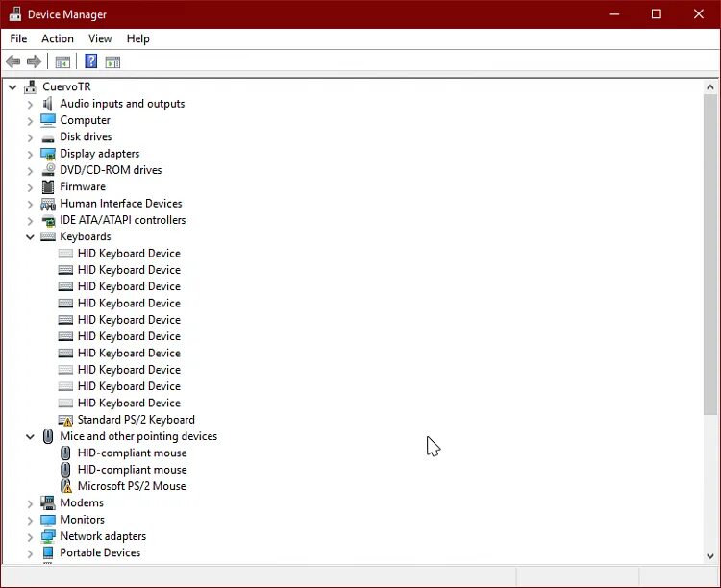Click the Modems category icon
Viewport: 721px width, 588px height.
[48, 502]
